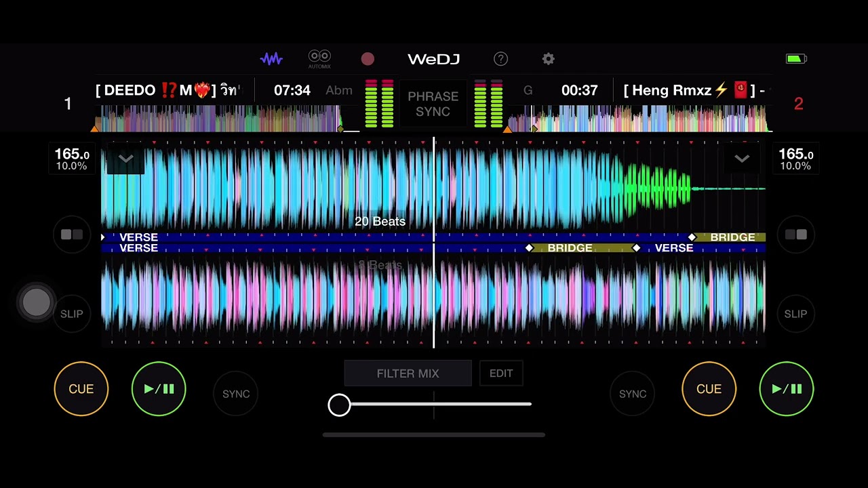Select deck number 2 label
The image size is (868, 488).
coord(798,104)
